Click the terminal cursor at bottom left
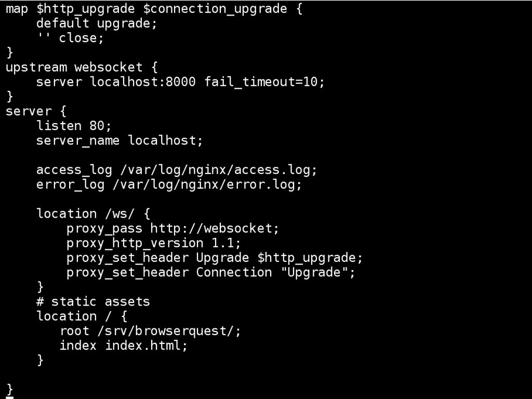Screen dimensions: 532x399 coord(9,397)
